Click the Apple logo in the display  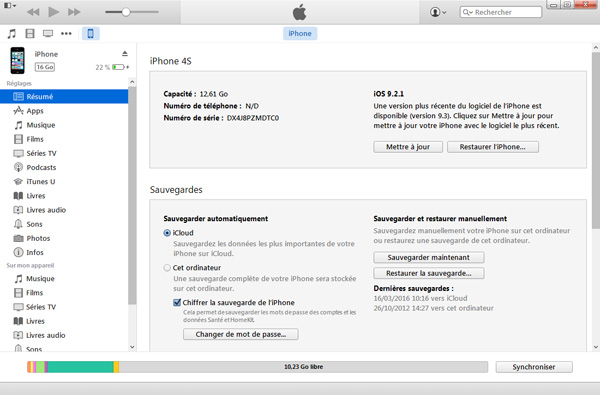click(300, 12)
